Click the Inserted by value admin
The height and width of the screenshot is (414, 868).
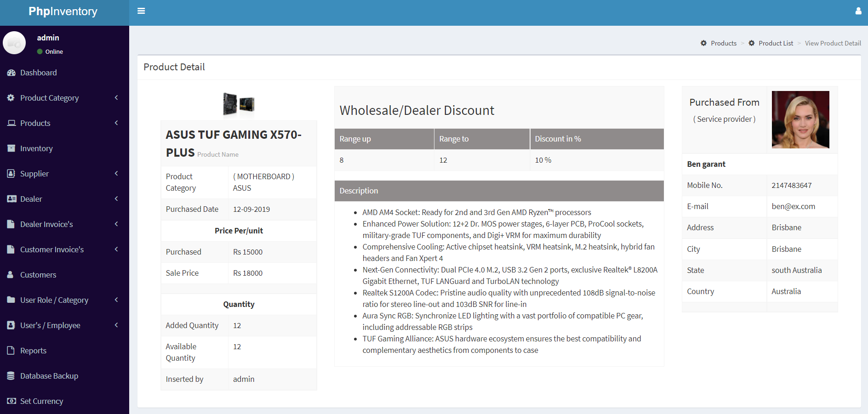pos(244,379)
